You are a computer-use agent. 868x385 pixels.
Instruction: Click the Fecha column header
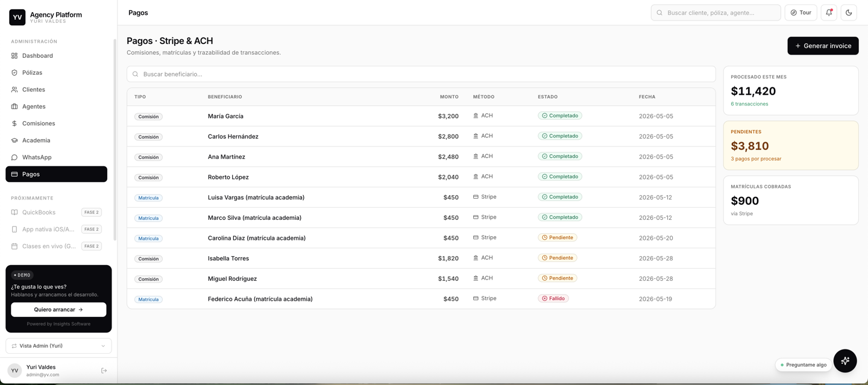(647, 96)
